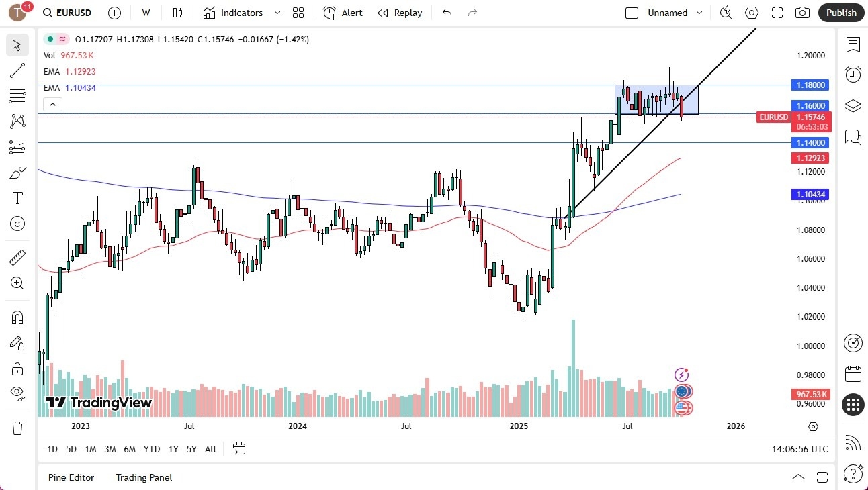This screenshot has height=490, width=868.
Task: Open the Object Tree layers panel
Action: click(853, 105)
